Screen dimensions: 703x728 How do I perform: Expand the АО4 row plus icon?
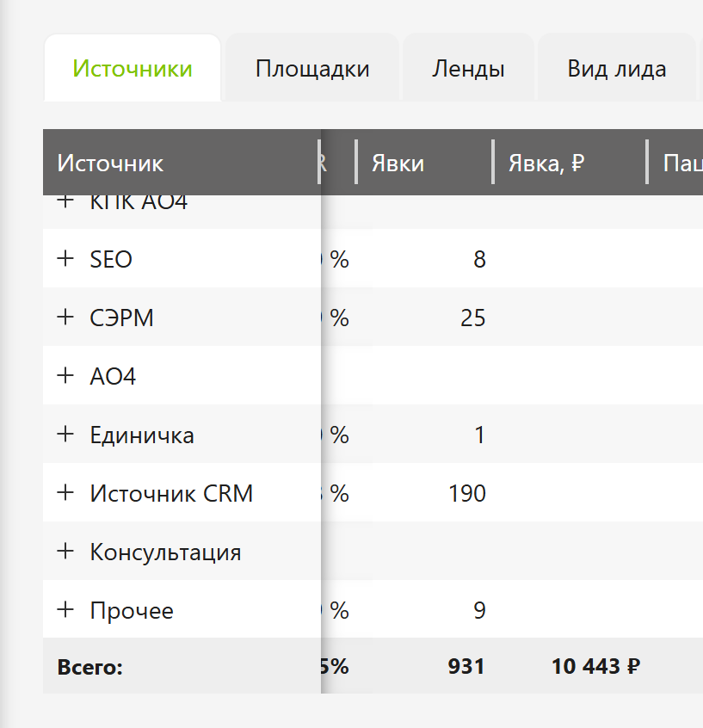(x=65, y=375)
